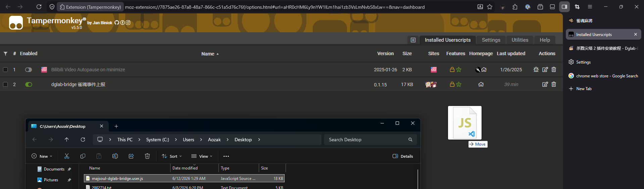This screenshot has height=189, width=644.
Task: Disable the dglab-bridge script toggle
Action: [x=29, y=84]
